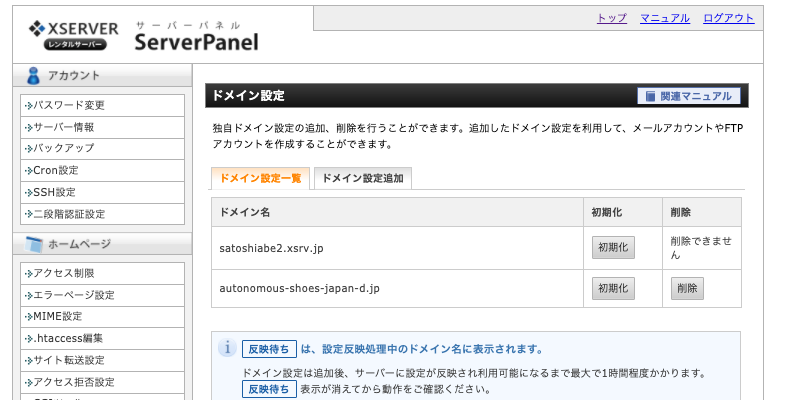Select the ドメイン設定一覧 tab

259,178
